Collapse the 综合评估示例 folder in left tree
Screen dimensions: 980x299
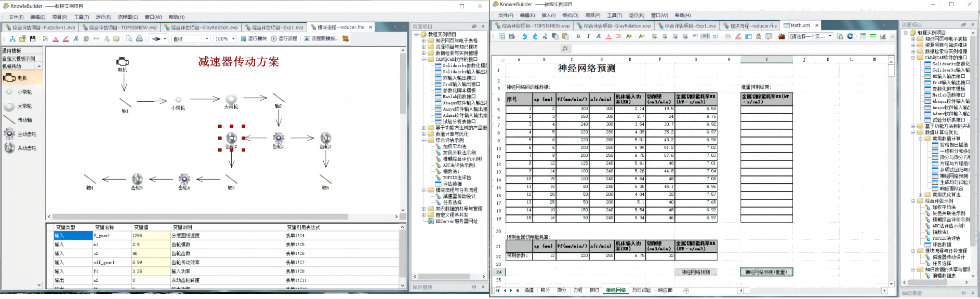[423, 140]
